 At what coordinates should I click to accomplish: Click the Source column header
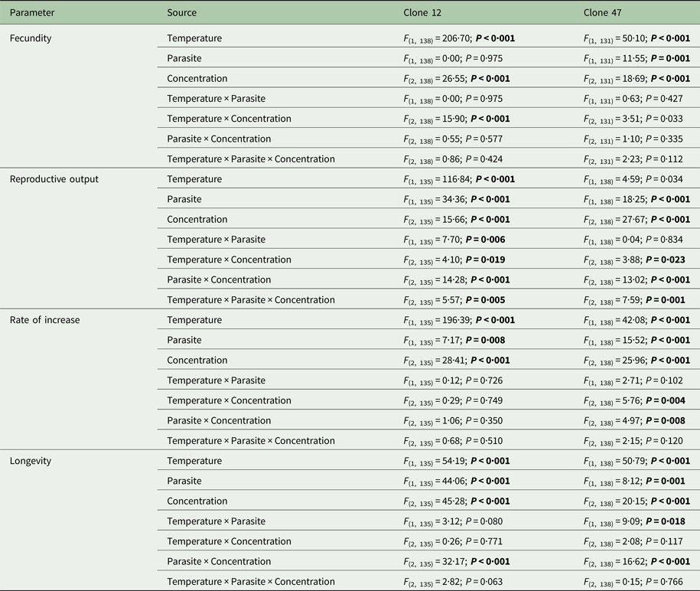tap(182, 13)
